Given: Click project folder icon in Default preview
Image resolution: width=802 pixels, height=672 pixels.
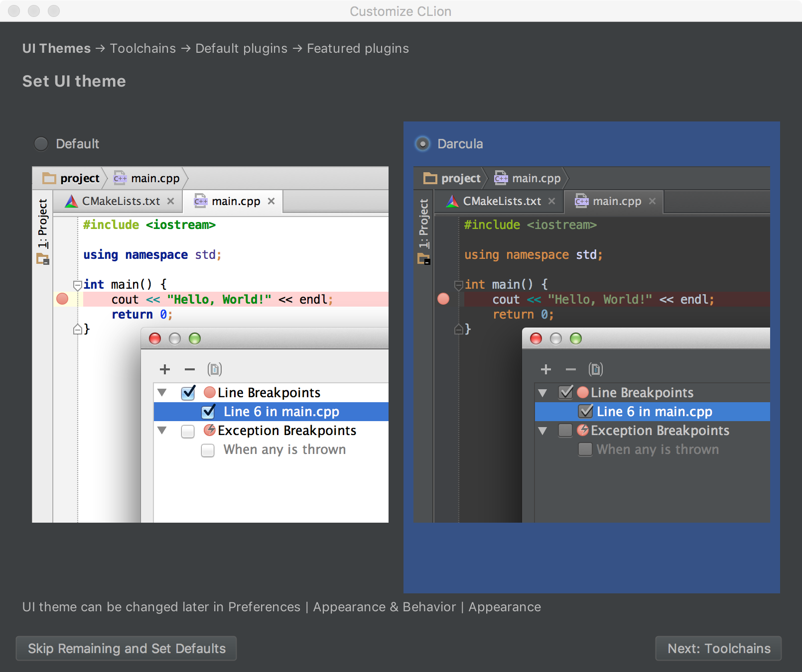Looking at the screenshot, I should (49, 178).
